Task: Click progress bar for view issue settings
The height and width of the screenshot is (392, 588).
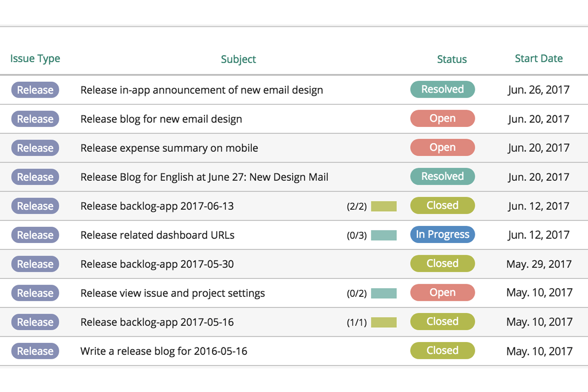Action: tap(384, 294)
